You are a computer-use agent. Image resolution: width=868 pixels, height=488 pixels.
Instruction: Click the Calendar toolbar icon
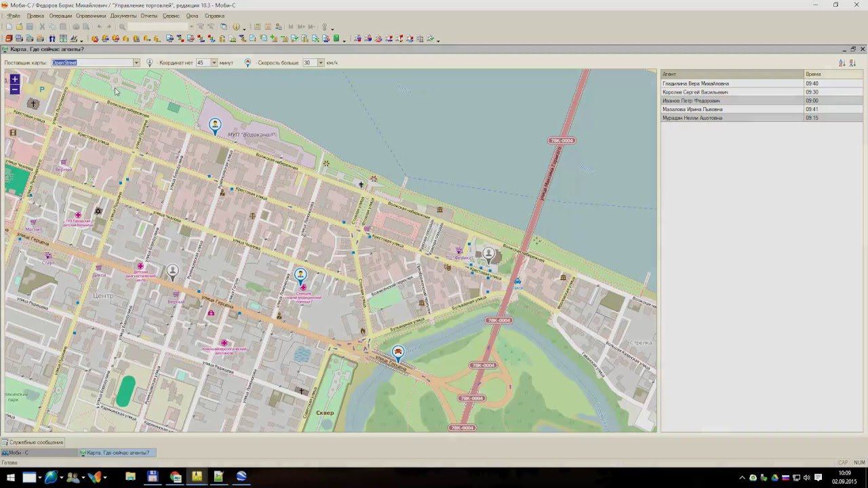268,27
